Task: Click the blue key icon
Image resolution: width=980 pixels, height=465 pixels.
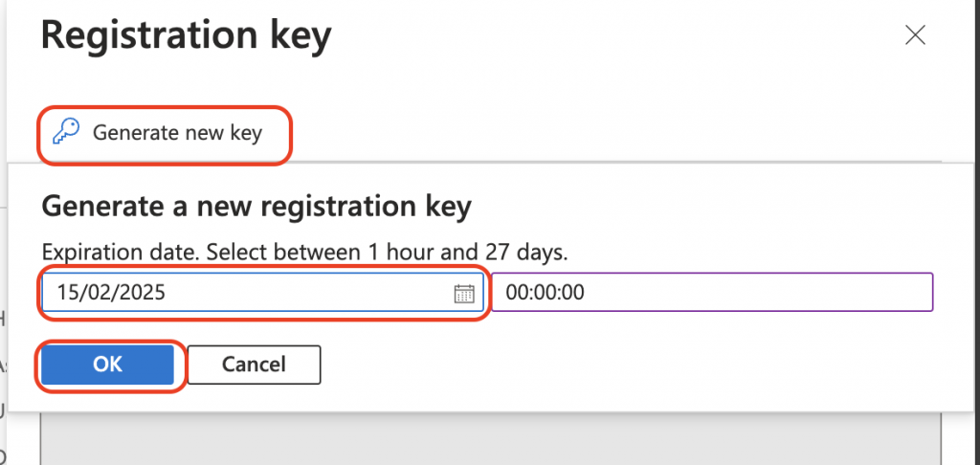Action: [66, 132]
